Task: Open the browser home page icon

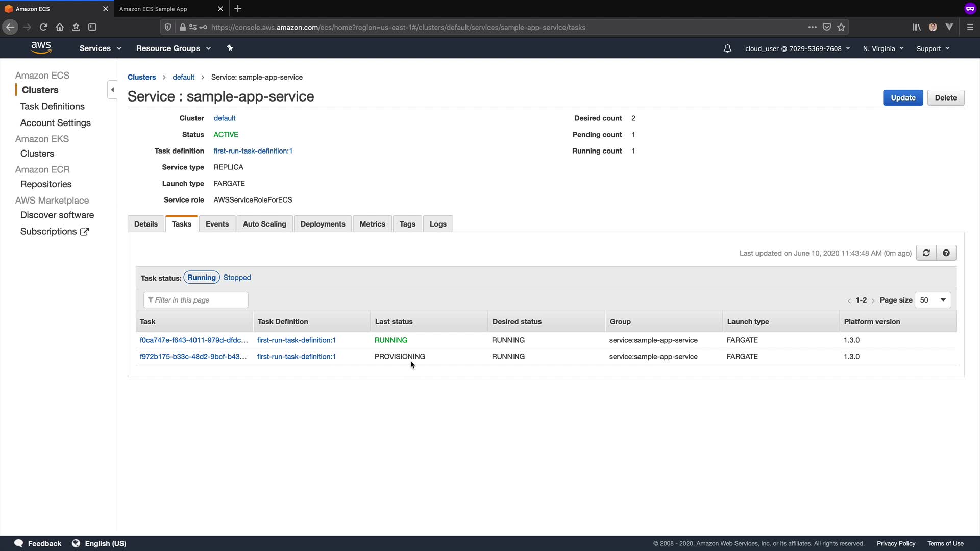Action: tap(60, 27)
